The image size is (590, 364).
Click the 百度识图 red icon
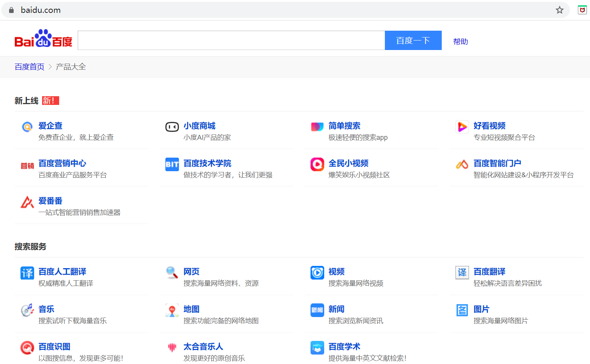[27, 348]
